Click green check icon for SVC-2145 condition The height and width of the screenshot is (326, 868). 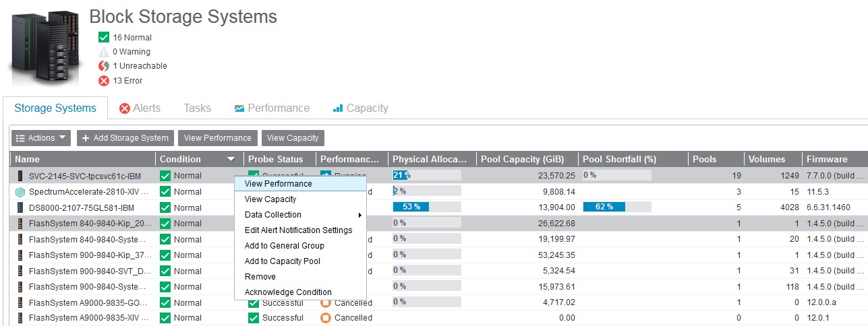click(x=165, y=176)
